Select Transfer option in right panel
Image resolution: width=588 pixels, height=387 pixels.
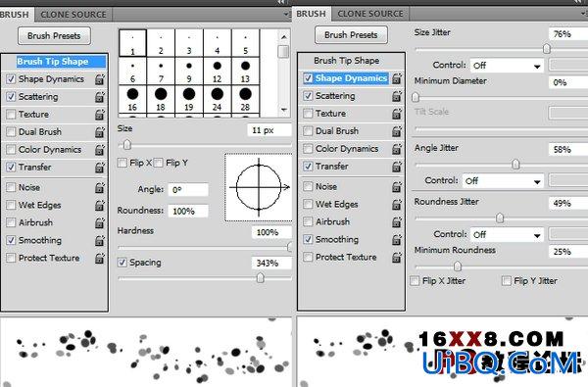tap(332, 167)
